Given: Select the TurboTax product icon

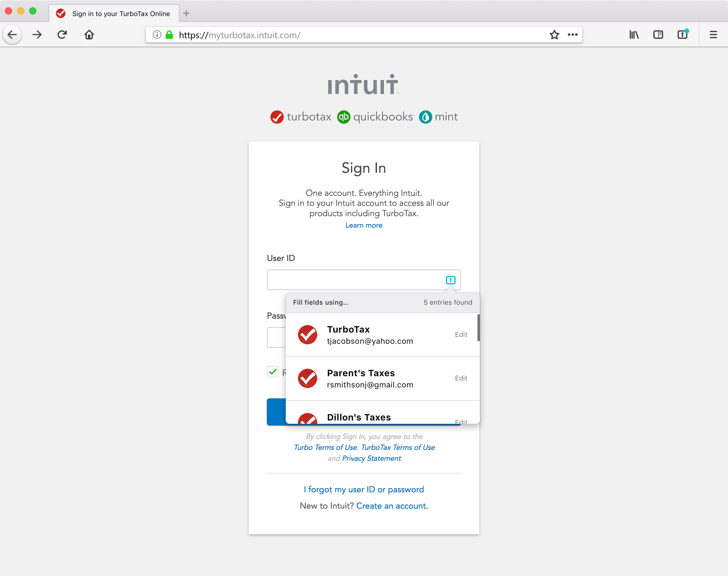Looking at the screenshot, I should click(x=277, y=117).
